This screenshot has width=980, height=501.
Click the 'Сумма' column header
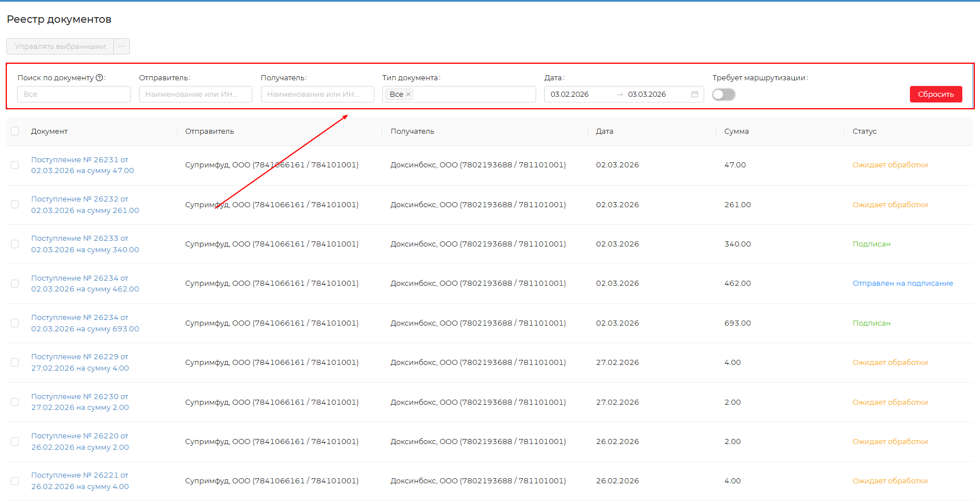click(x=736, y=132)
